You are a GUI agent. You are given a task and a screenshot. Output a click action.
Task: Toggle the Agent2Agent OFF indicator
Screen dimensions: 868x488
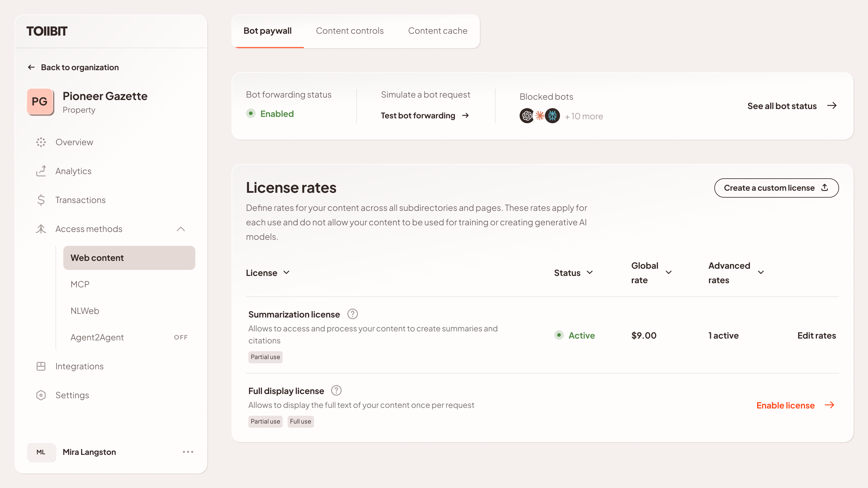pos(181,337)
